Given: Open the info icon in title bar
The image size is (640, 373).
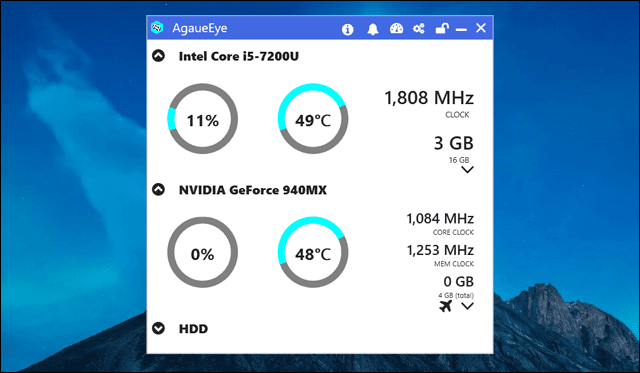Looking at the screenshot, I should (347, 29).
